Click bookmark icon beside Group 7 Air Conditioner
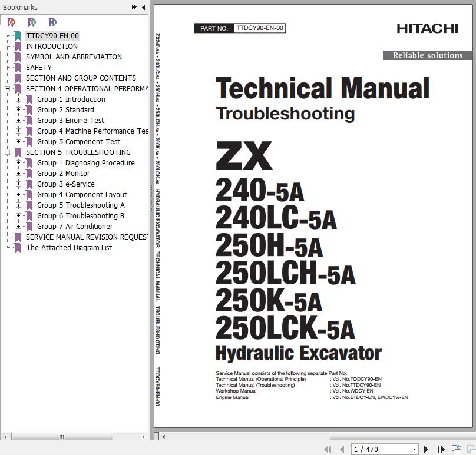Image resolution: width=476 pixels, height=455 pixels. click(x=29, y=227)
